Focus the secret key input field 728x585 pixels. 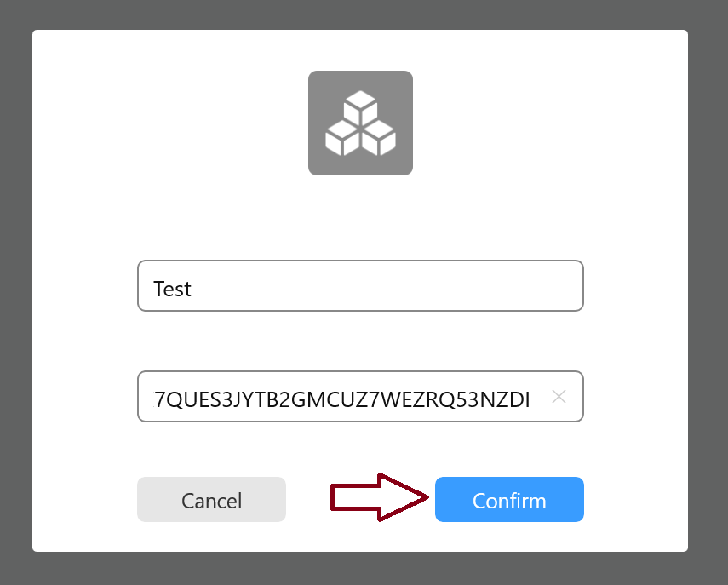point(360,397)
